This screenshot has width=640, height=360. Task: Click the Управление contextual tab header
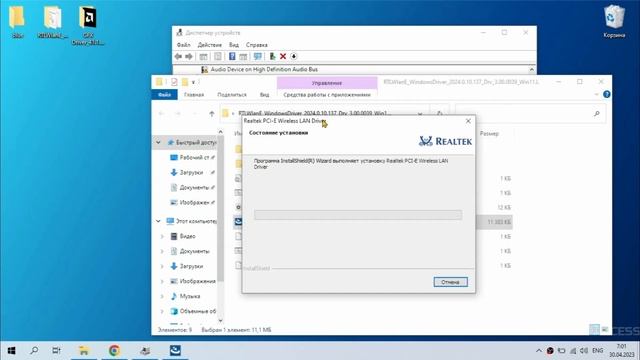point(327,83)
